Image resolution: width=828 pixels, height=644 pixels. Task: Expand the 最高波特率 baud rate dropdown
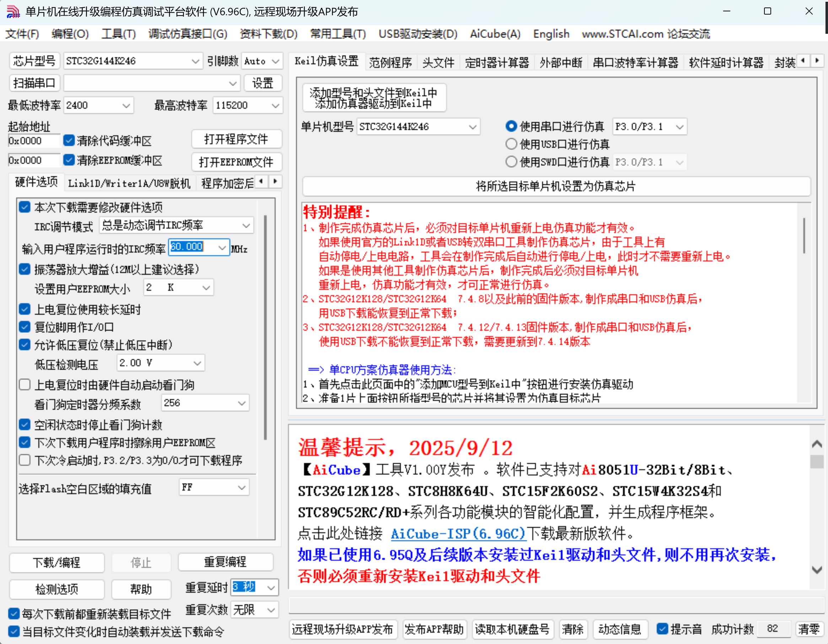click(x=275, y=105)
